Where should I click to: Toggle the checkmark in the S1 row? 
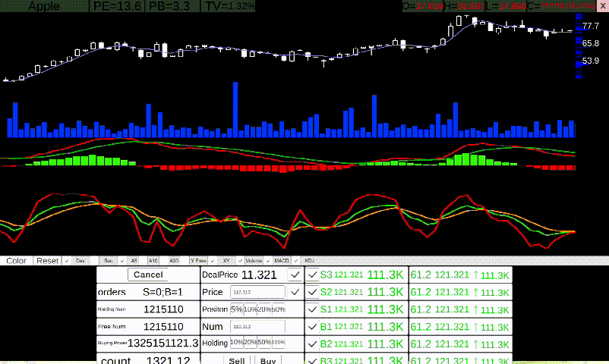pos(312,309)
